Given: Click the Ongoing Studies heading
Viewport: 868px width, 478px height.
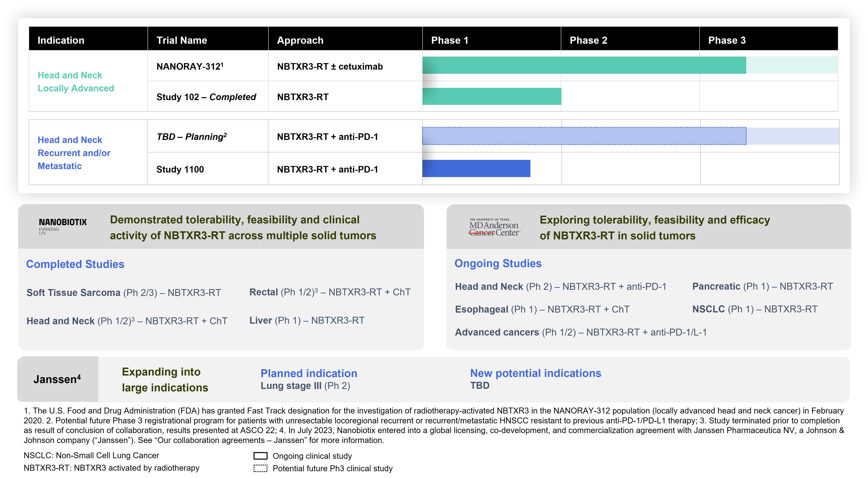Looking at the screenshot, I should (498, 263).
